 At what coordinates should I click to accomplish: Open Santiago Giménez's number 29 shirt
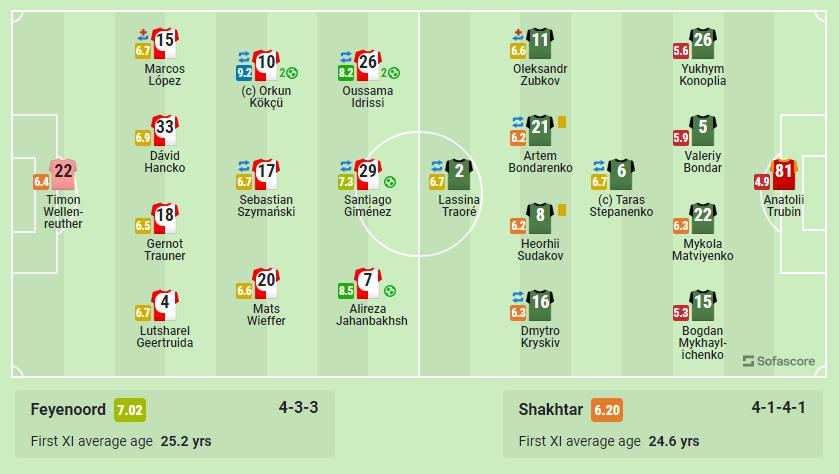(x=368, y=173)
